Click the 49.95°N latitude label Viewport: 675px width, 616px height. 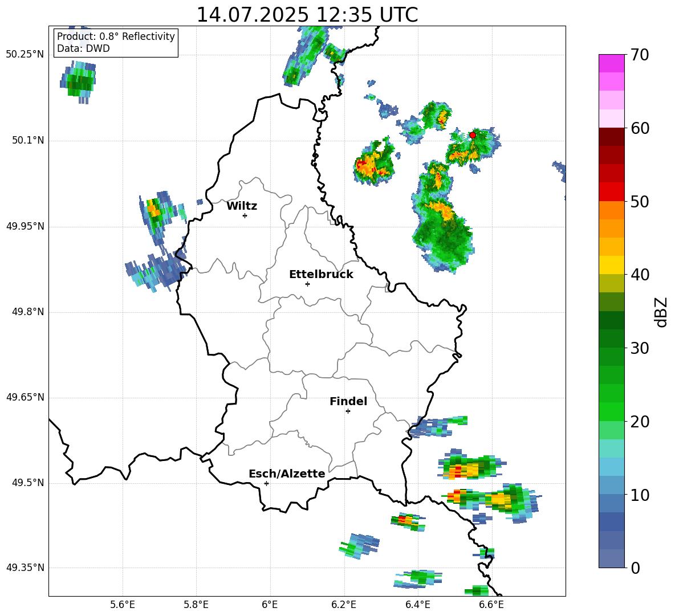click(25, 226)
